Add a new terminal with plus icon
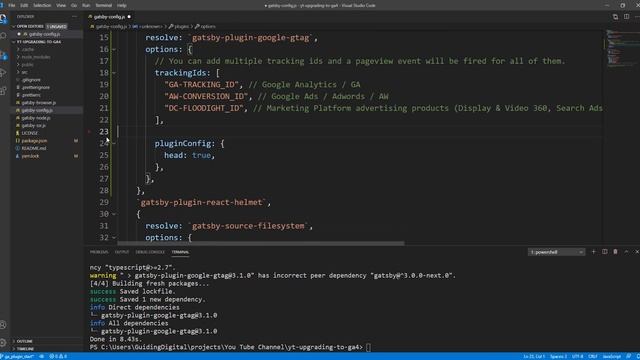 click(593, 252)
